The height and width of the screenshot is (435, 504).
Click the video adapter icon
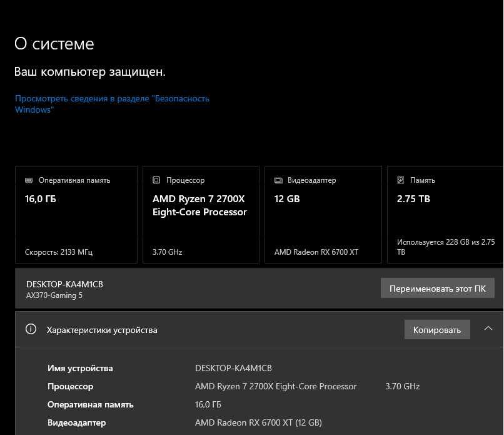tap(278, 180)
